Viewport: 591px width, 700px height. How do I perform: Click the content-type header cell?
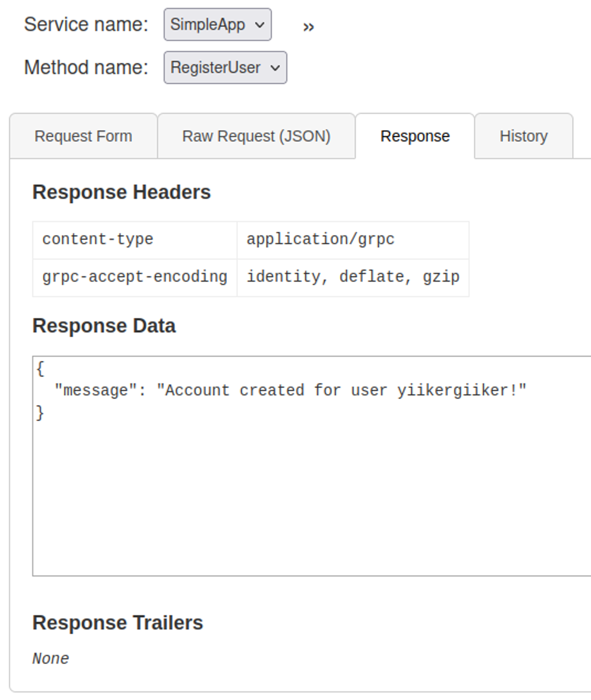coord(98,240)
